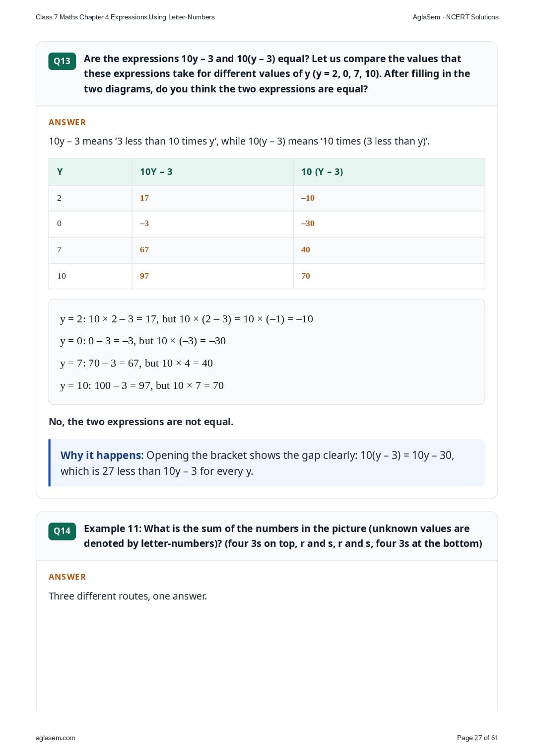534x756 pixels.
Task: Click the chapter title in page header
Action: [x=125, y=17]
